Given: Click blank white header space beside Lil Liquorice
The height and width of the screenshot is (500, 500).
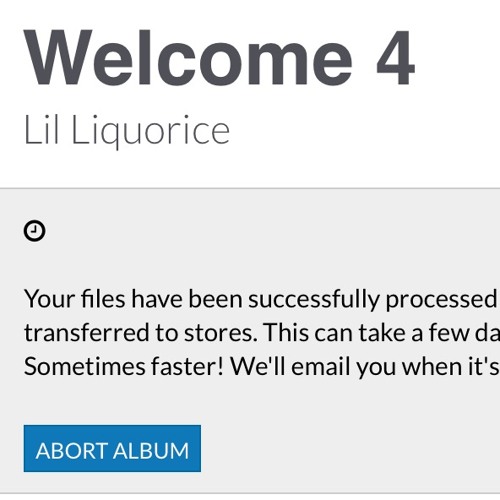Looking at the screenshot, I should pos(367,131).
